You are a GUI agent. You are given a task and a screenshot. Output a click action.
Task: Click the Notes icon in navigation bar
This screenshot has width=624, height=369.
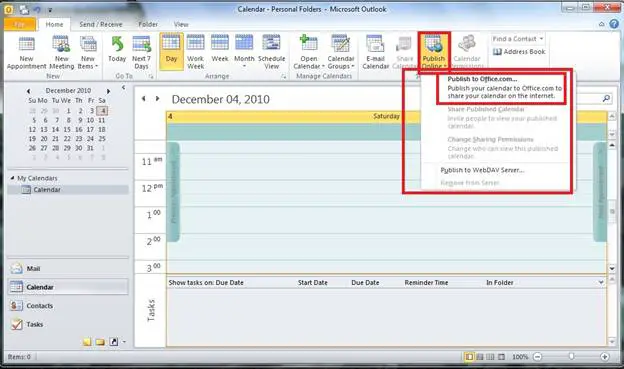click(87, 342)
